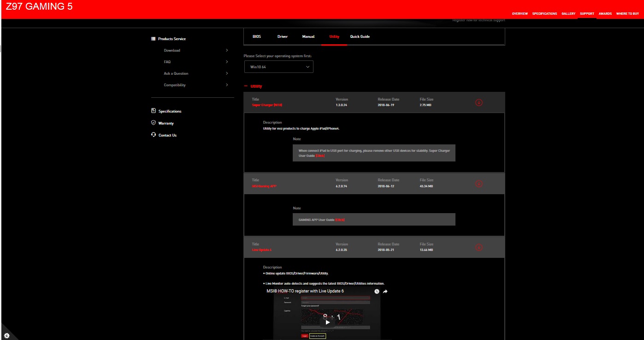The image size is (644, 340).
Task: Open WHERE TO BUY in top navigation
Action: click(627, 14)
